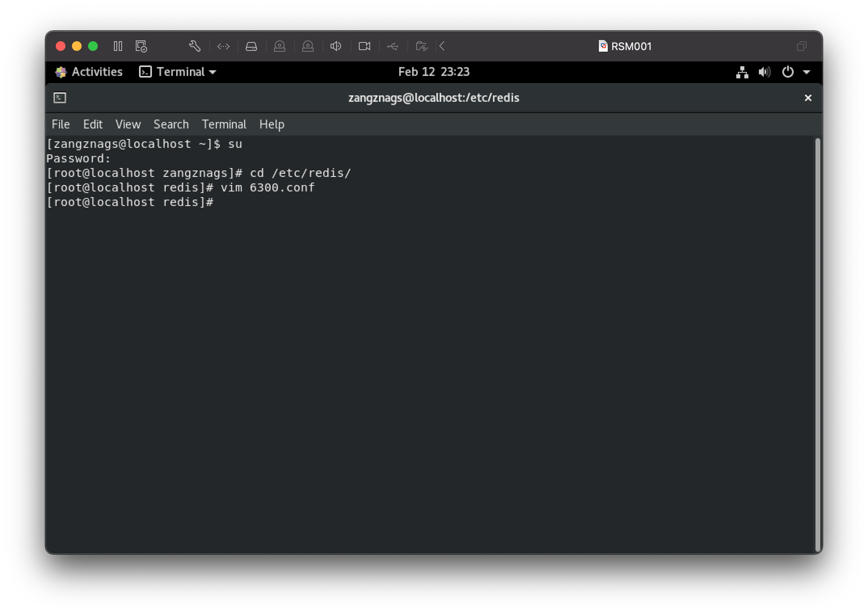Click the camera device icon
Screen dimensions: 868x614
[x=364, y=46]
